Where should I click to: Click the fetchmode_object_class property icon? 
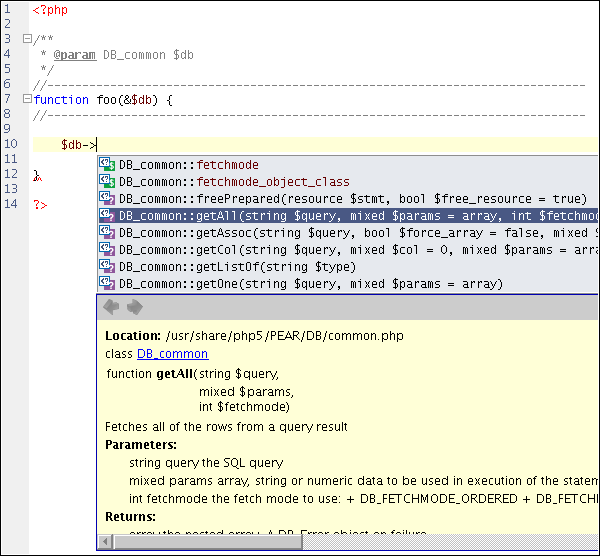click(107, 181)
